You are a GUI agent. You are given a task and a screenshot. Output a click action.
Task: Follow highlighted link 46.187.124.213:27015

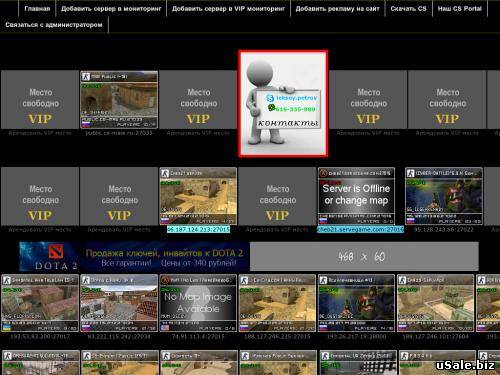tap(198, 229)
